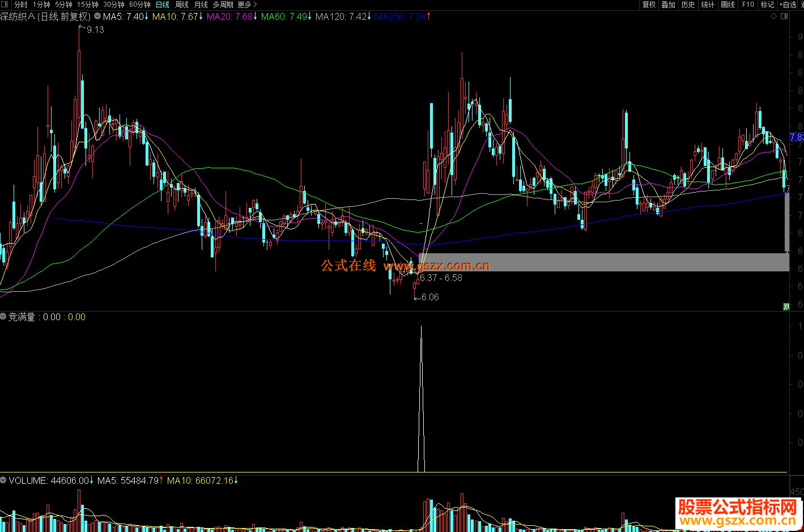This screenshot has width=804, height=532.
Task: Click MA10: 7.67 label
Action: tap(175, 16)
